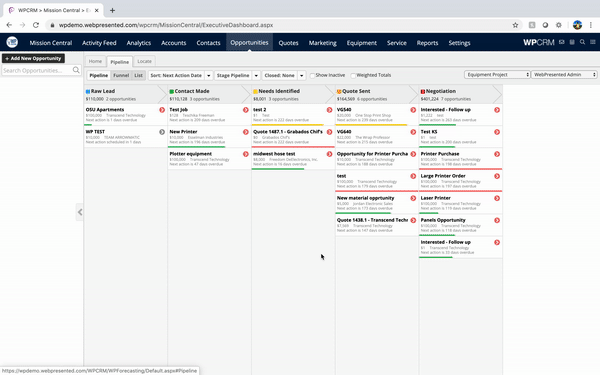
Task: Click the red arrow on New Printer card
Action: coord(246,132)
